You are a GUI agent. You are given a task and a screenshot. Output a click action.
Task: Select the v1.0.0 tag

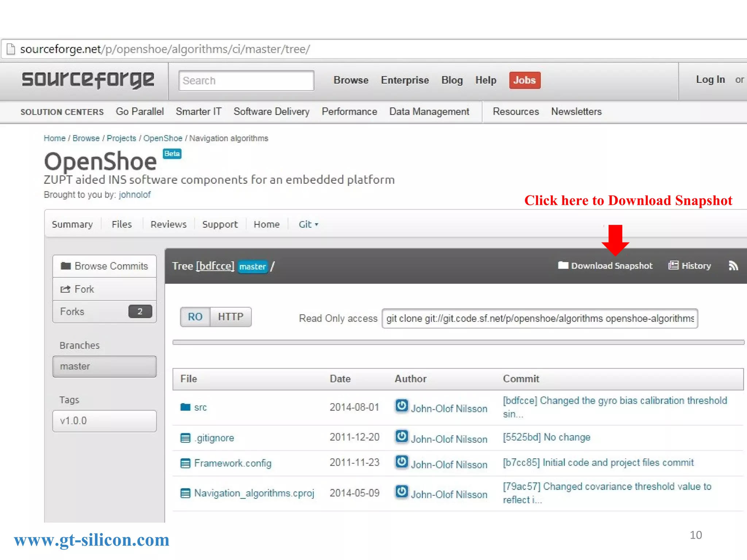click(x=104, y=421)
